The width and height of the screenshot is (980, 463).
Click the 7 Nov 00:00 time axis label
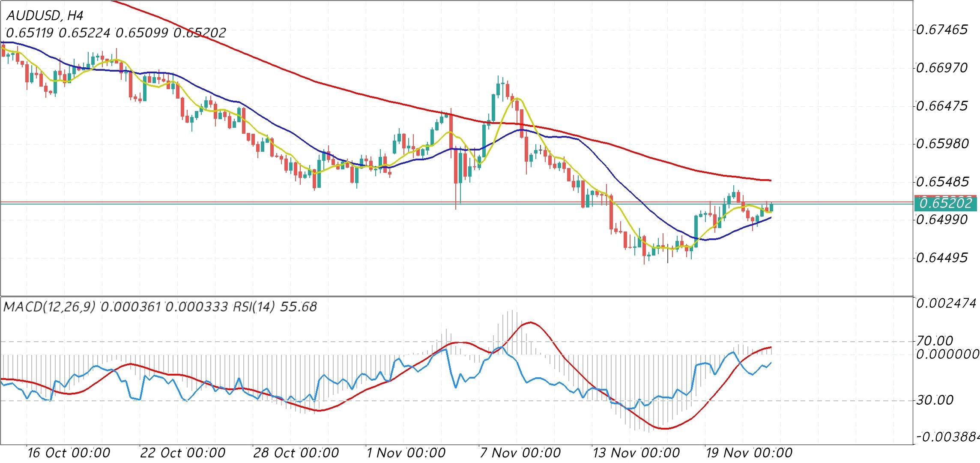pos(520,453)
